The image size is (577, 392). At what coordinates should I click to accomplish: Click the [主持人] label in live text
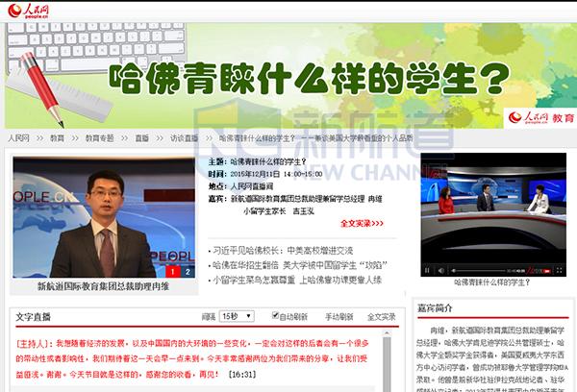pos(32,344)
